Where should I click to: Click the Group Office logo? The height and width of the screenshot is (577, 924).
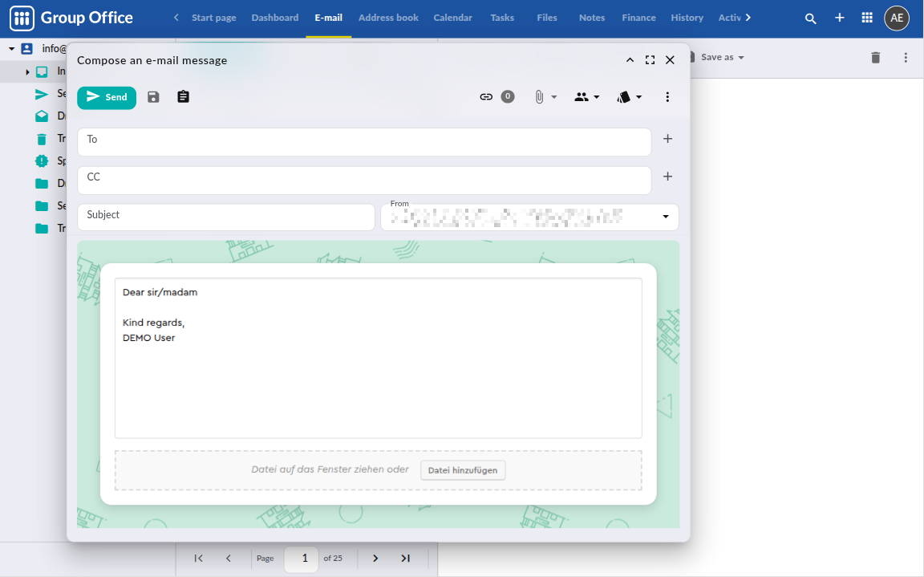pyautogui.click(x=71, y=18)
